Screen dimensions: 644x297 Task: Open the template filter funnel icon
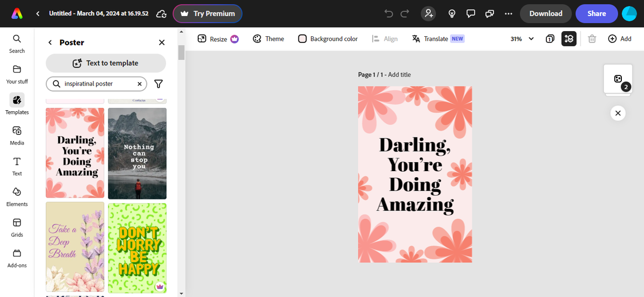pyautogui.click(x=158, y=84)
